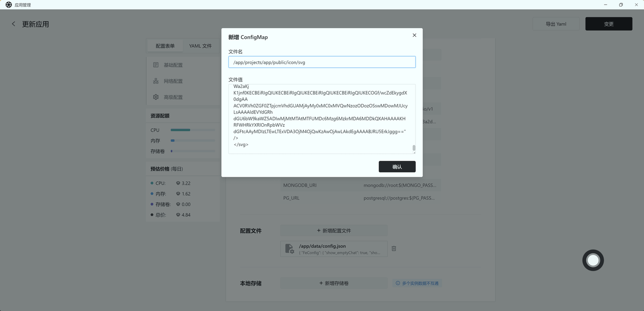Viewport: 644px width, 311px height.
Task: Click 新增存储卷 to add a storage volume
Action: (334, 283)
